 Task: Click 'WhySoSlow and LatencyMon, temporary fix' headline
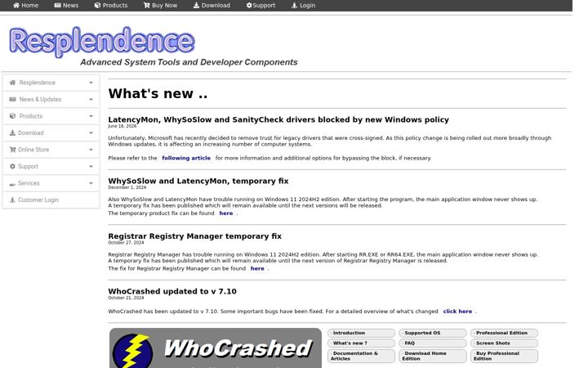pyautogui.click(x=198, y=181)
